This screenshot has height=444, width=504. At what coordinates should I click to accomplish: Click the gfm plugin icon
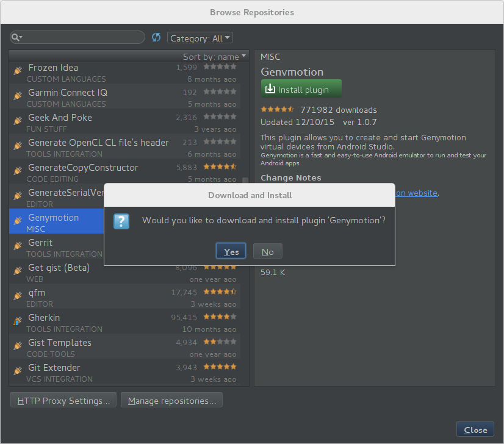pyautogui.click(x=18, y=295)
